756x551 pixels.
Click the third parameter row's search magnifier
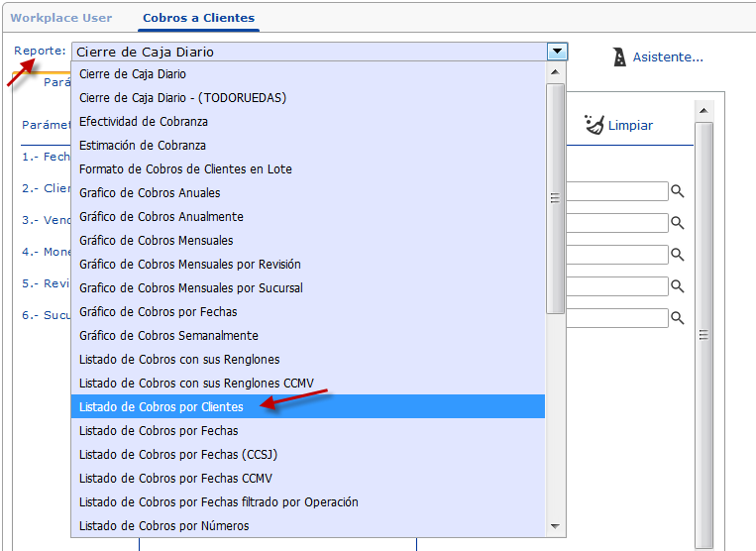678,255
